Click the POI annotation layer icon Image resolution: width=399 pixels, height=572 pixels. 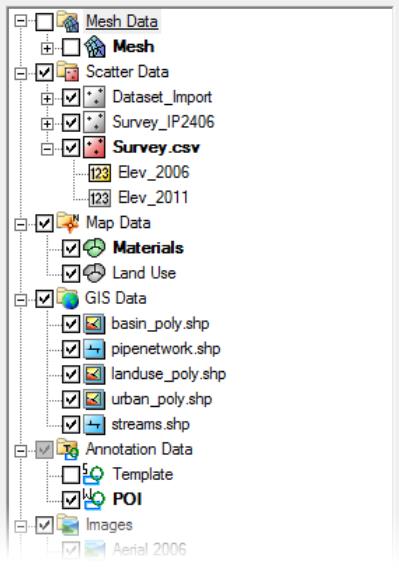point(94,499)
